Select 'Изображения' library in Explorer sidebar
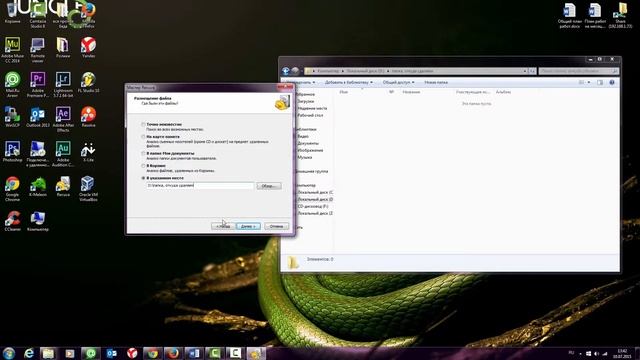Image resolution: width=640 pixels, height=360 pixels. coord(310,151)
